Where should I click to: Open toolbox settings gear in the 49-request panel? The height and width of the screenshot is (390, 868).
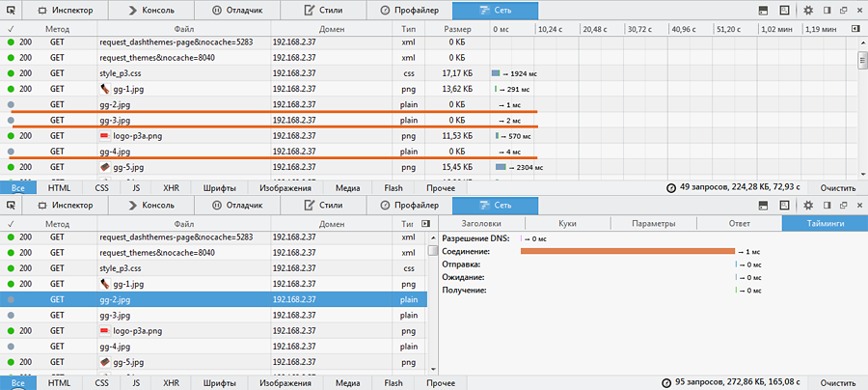[808, 10]
